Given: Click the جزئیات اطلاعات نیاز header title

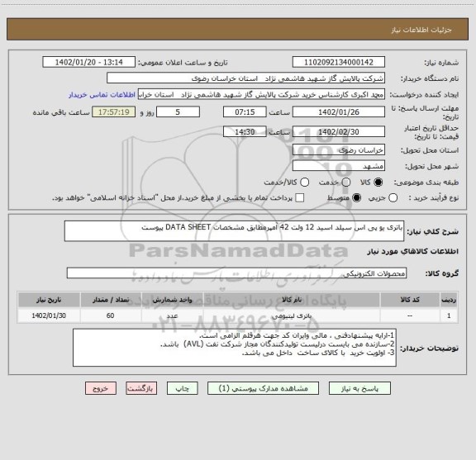Looking at the screenshot, I should [x=421, y=30].
